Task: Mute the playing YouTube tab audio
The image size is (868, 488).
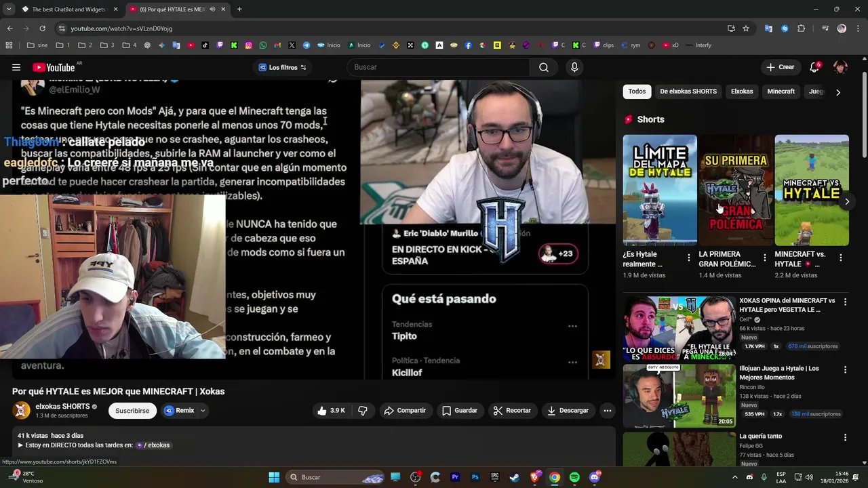Action: click(x=212, y=9)
